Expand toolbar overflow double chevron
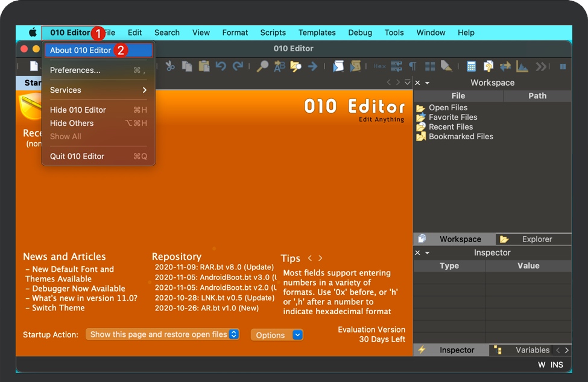This screenshot has height=382, width=588. click(x=541, y=67)
